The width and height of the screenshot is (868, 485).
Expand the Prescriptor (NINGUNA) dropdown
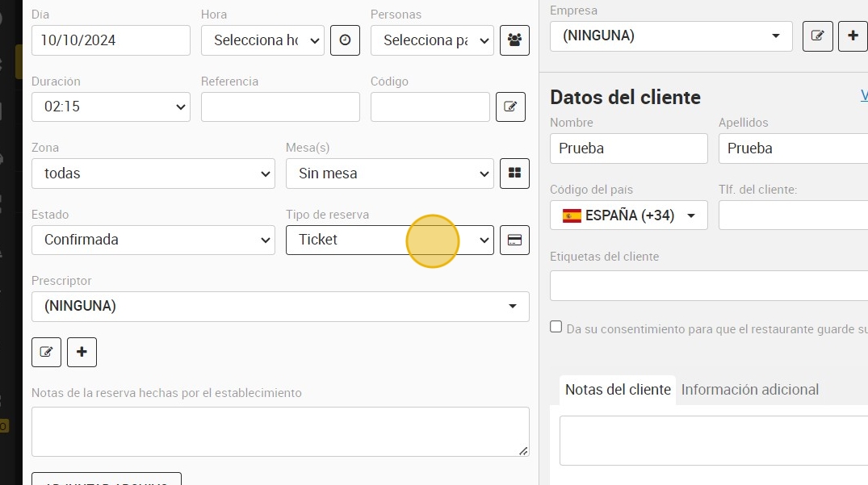(280, 307)
